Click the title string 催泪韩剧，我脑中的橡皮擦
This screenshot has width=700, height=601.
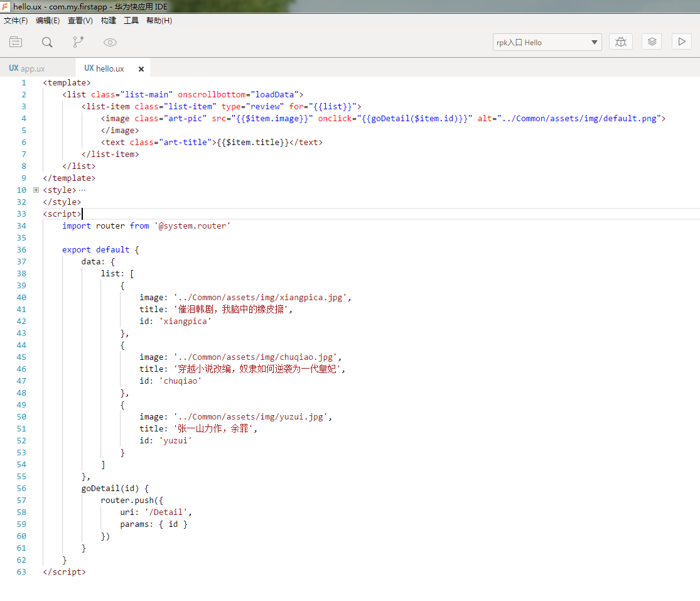tap(231, 309)
